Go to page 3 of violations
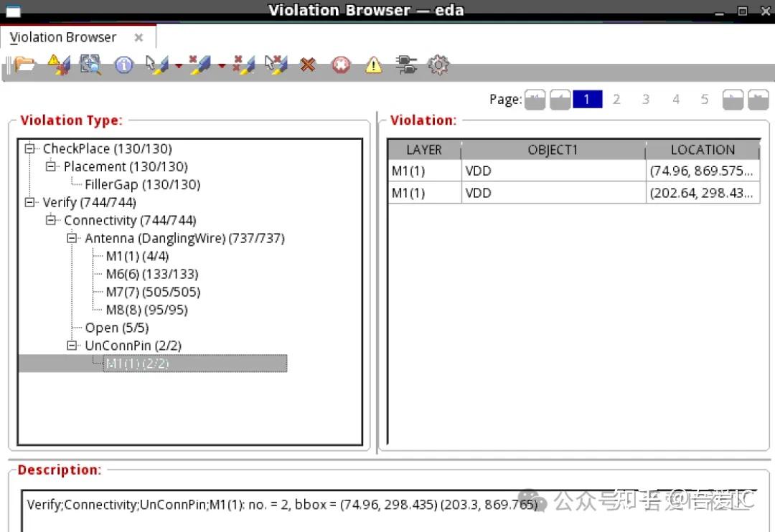775x532 pixels. [645, 99]
